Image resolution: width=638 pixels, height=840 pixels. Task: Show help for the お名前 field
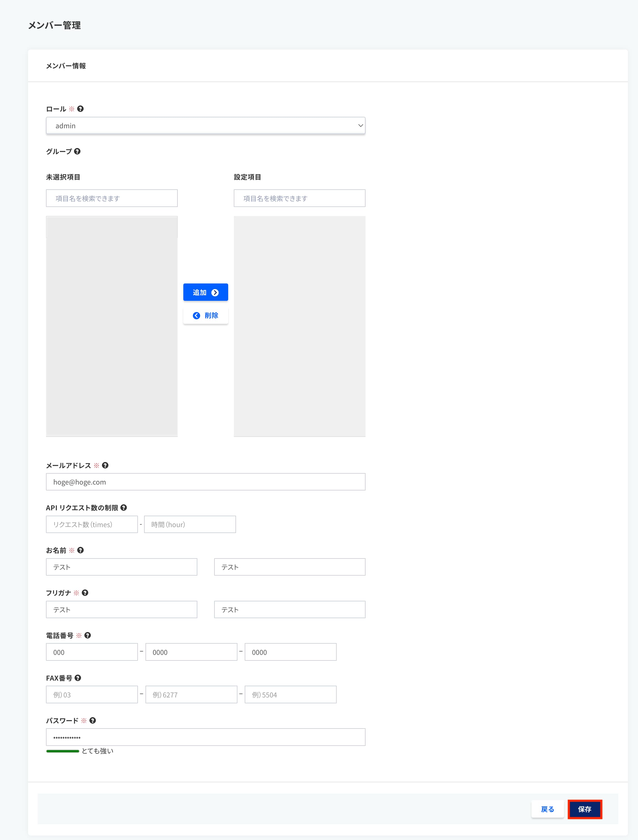coord(80,550)
